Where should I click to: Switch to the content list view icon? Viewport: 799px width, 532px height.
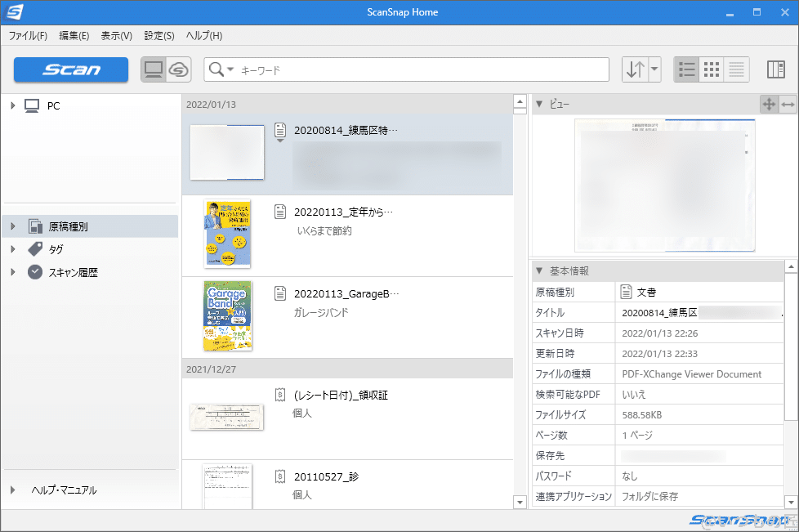pyautogui.click(x=735, y=69)
